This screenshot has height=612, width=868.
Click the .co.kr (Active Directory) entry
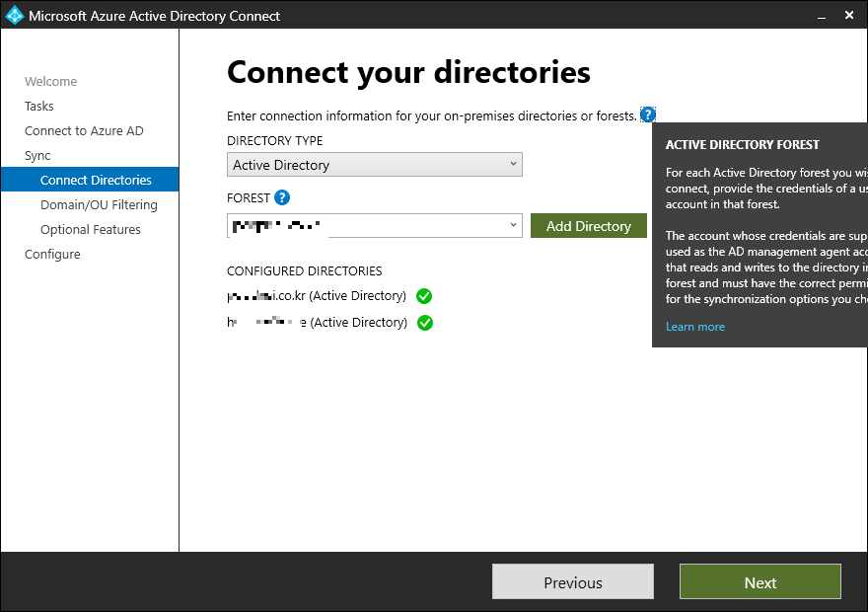point(317,296)
